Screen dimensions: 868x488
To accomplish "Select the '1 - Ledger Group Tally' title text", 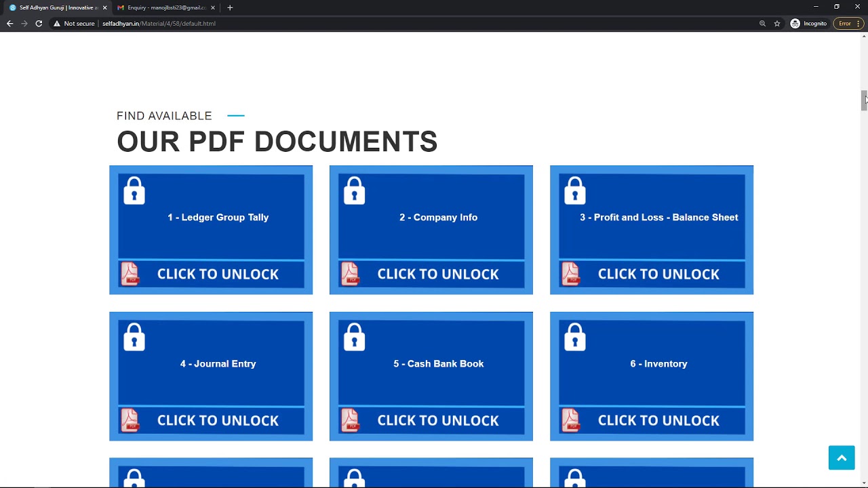I will pyautogui.click(x=218, y=218).
